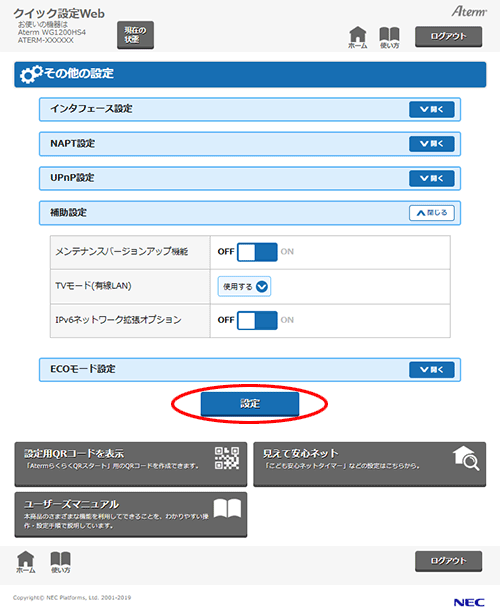Toggle IPv6ネットワーク拡張オプション switch

[x=257, y=320]
